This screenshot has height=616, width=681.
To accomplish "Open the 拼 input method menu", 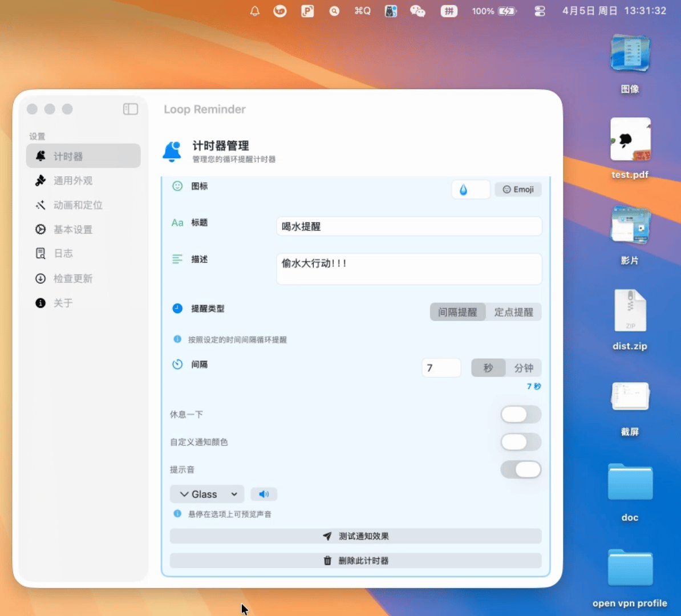I will (x=449, y=11).
